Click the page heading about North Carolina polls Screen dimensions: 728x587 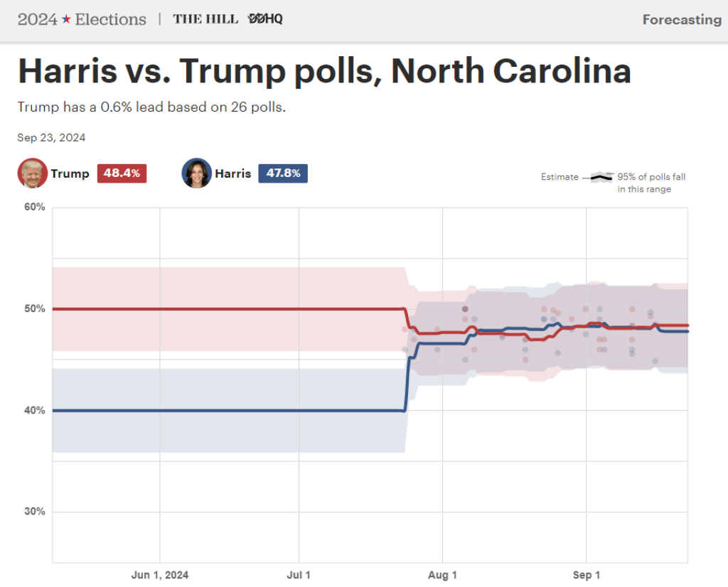tap(324, 71)
